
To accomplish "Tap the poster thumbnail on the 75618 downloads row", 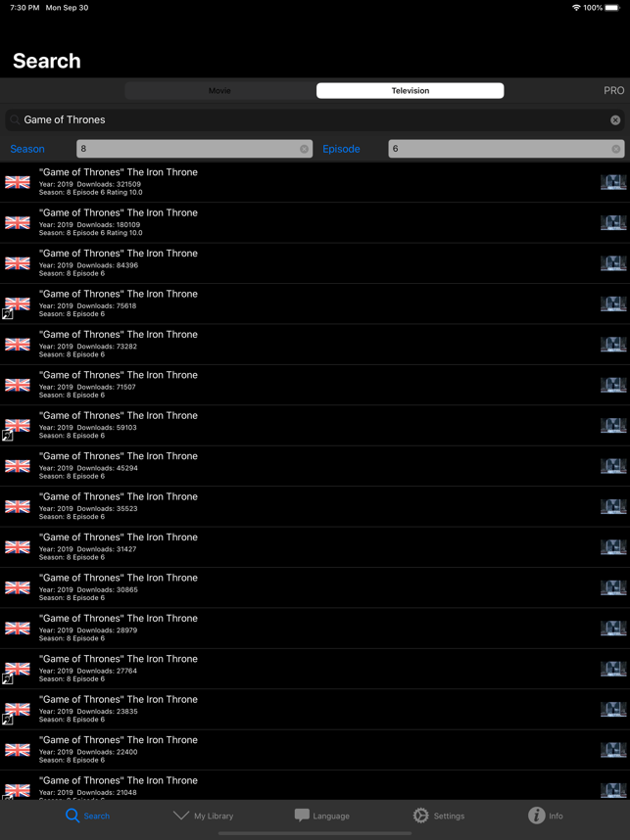I will tap(613, 303).
